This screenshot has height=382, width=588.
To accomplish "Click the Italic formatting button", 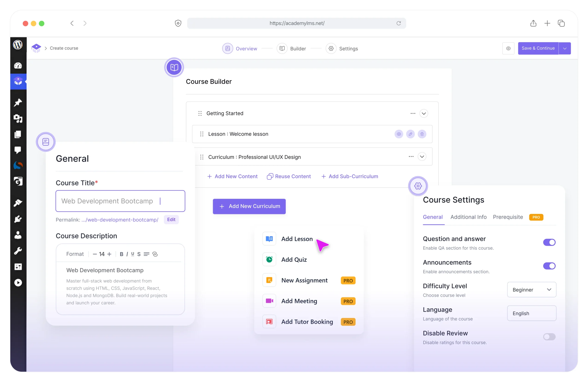I will (127, 254).
